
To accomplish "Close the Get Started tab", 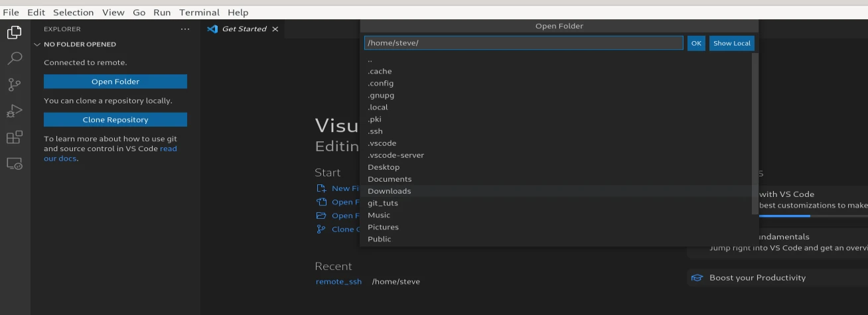I will click(x=275, y=29).
